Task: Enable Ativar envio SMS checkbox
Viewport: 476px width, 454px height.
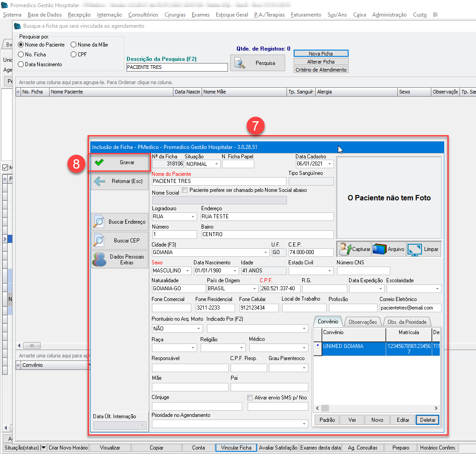Action: 250,397
